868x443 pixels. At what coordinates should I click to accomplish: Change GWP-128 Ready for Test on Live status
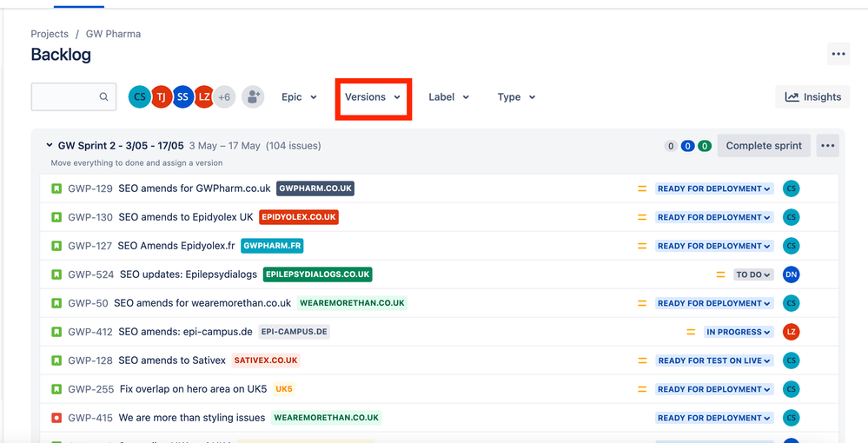click(x=714, y=360)
